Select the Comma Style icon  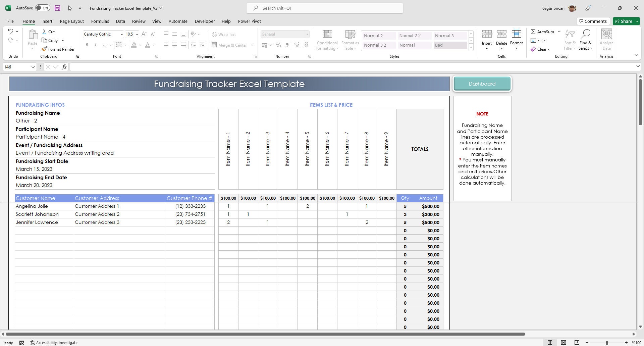click(x=287, y=45)
